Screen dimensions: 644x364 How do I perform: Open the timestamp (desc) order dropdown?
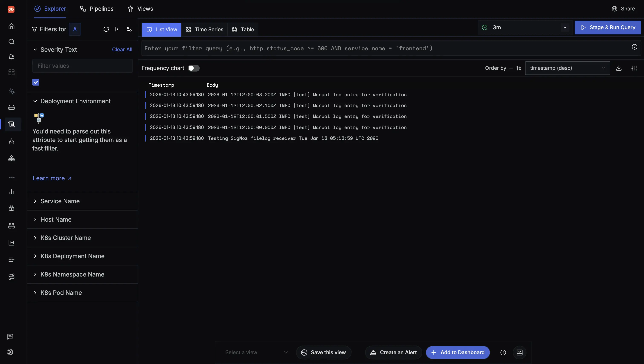(567, 68)
